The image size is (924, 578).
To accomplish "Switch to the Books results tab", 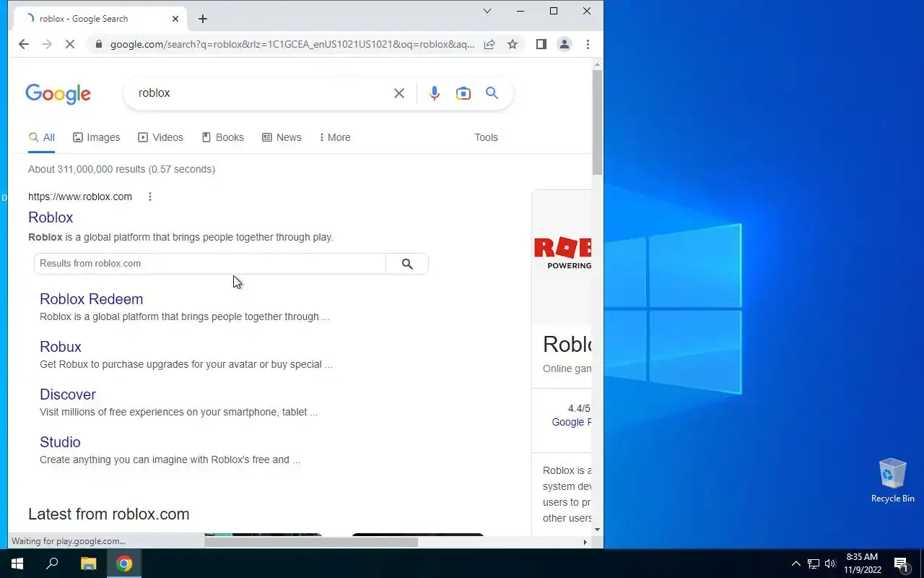I will (x=223, y=137).
